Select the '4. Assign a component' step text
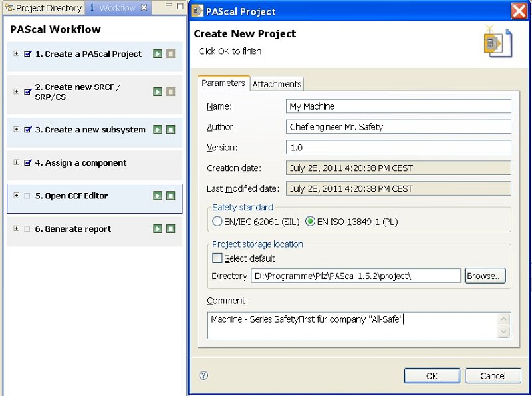 (80, 163)
